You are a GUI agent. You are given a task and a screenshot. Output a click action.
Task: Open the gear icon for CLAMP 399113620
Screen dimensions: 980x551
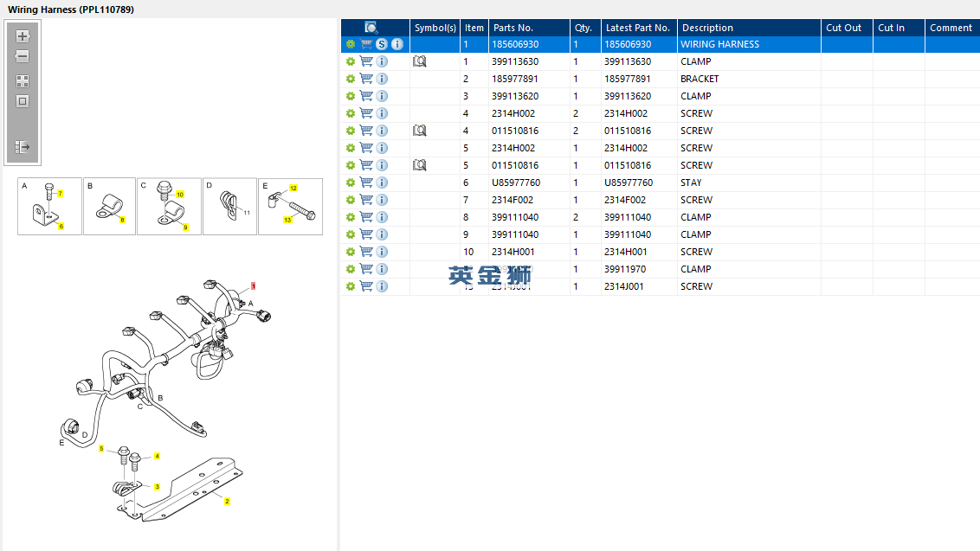pyautogui.click(x=351, y=96)
